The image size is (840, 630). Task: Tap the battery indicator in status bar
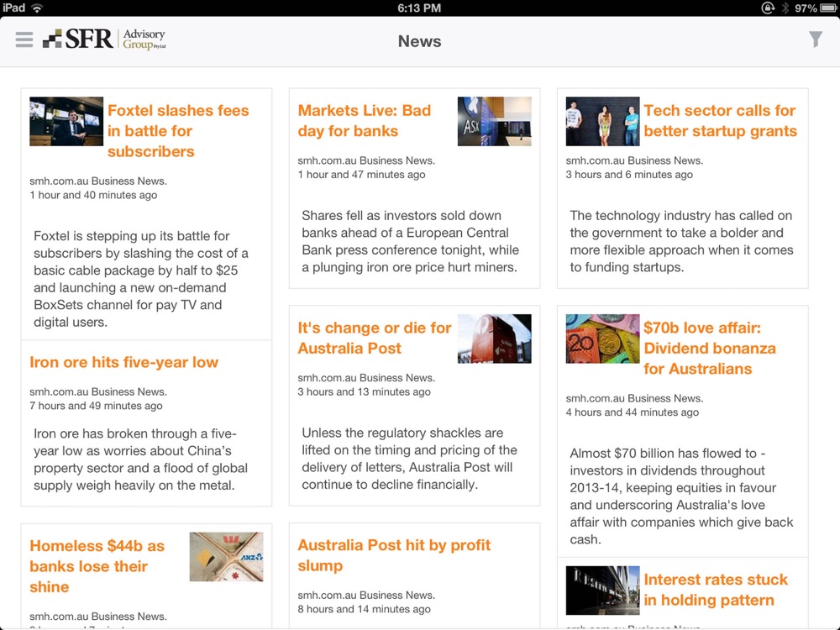(829, 8)
